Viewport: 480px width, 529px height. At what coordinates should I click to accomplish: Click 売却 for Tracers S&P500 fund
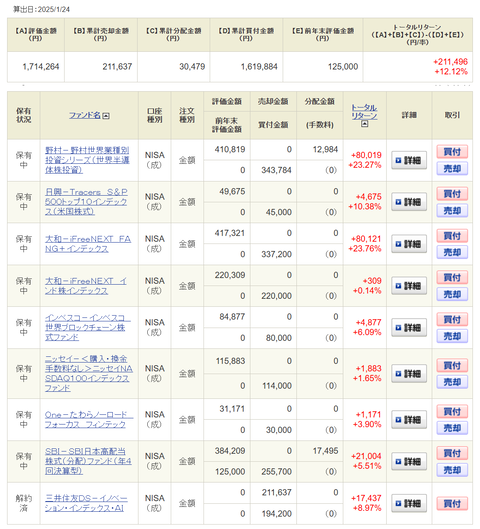tap(452, 211)
